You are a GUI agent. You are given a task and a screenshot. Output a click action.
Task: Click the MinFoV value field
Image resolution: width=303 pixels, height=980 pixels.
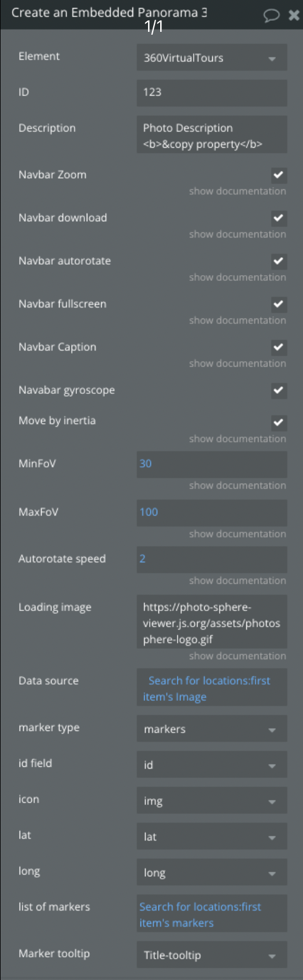(212, 464)
